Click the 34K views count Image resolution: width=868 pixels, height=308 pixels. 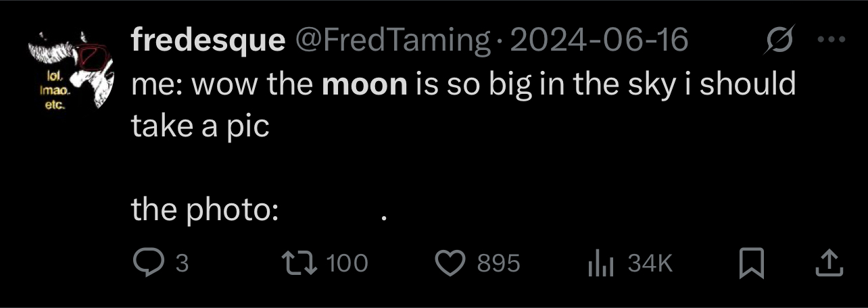pyautogui.click(x=650, y=263)
